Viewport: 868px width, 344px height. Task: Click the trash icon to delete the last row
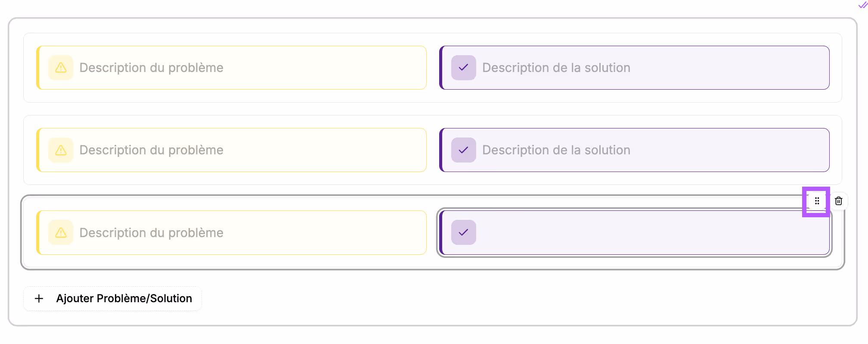pyautogui.click(x=838, y=200)
